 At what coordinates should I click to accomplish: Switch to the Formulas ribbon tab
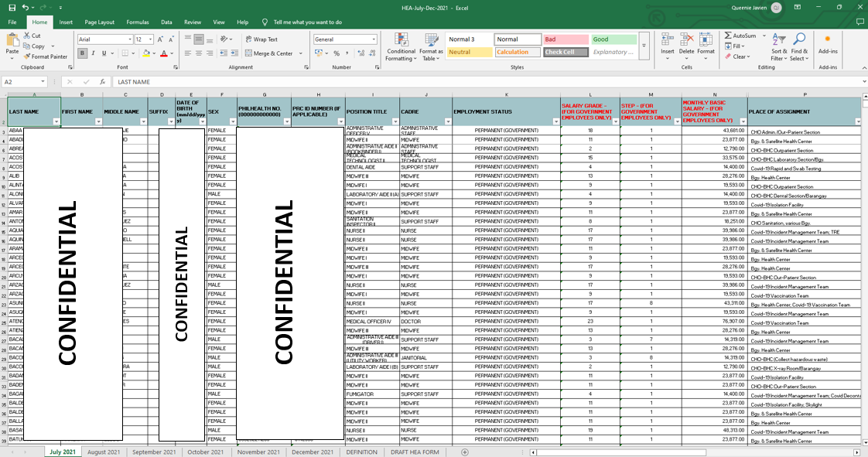[137, 22]
